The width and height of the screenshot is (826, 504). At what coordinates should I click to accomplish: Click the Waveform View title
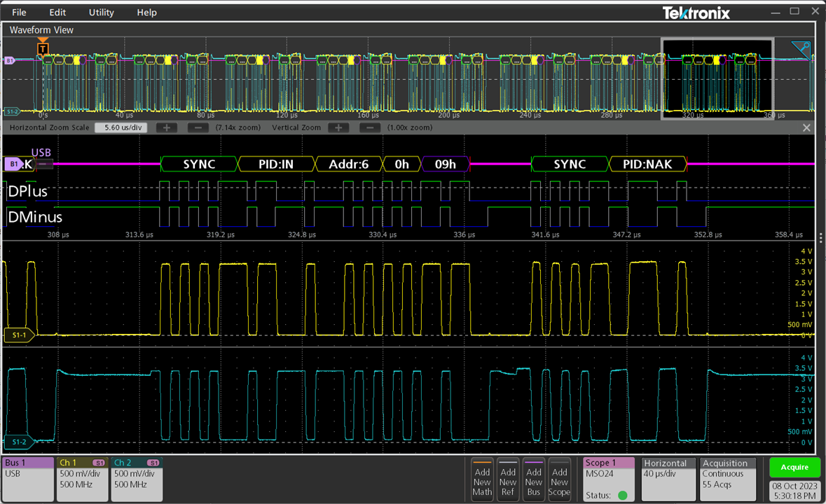coord(41,30)
